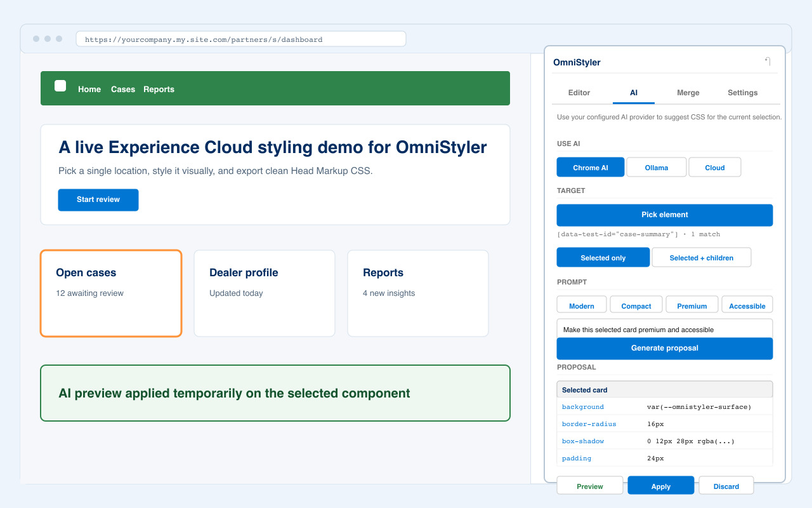Apply the Accessible prompt preset
This screenshot has width=812, height=508.
click(747, 305)
